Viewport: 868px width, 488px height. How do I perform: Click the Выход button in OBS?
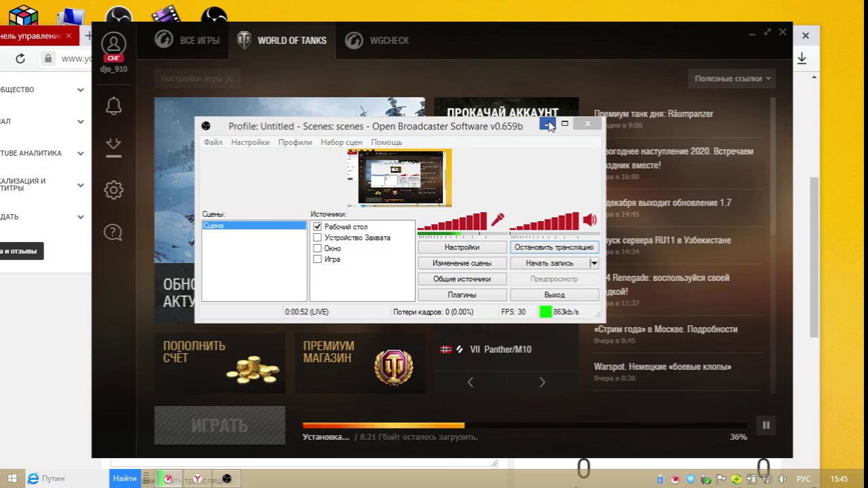pyautogui.click(x=554, y=295)
